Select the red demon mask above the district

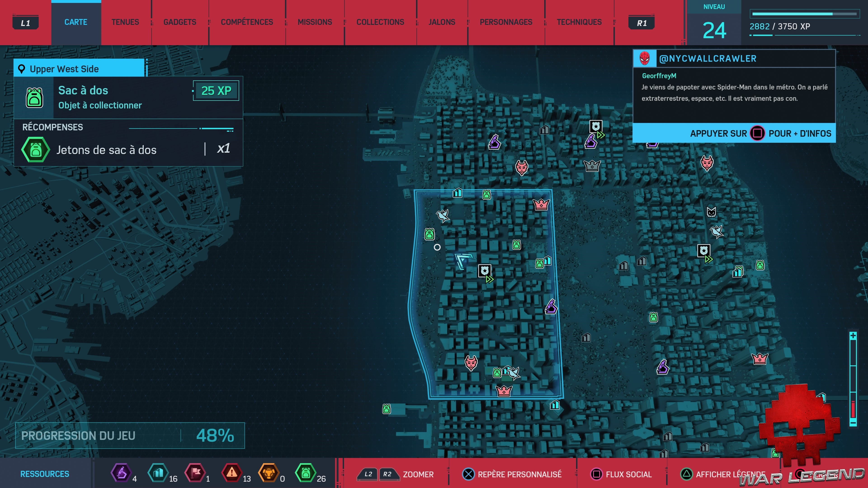[522, 167]
